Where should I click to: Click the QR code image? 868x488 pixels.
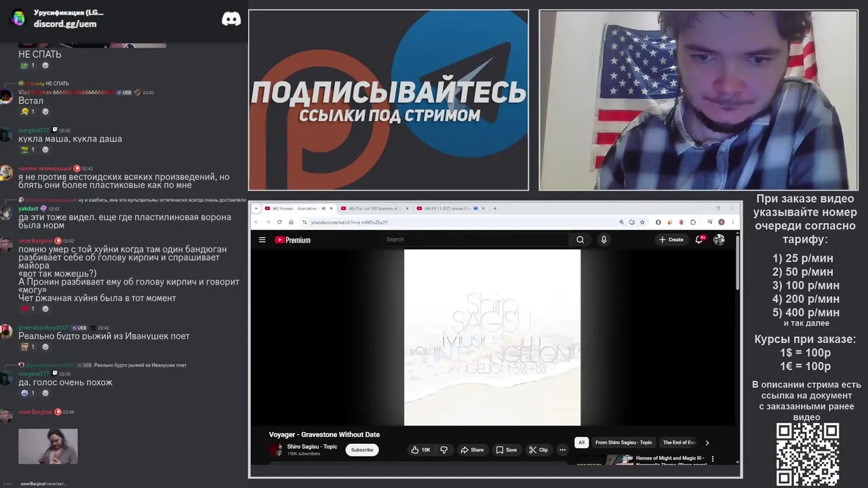coord(808,454)
